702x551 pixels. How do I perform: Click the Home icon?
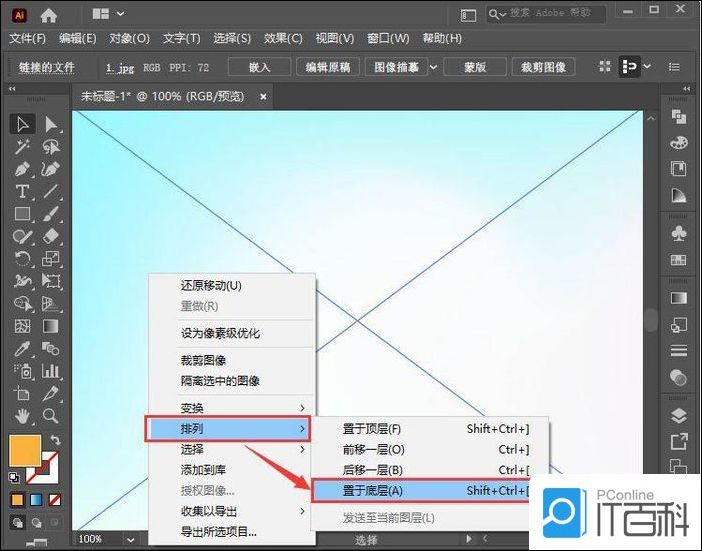click(48, 16)
